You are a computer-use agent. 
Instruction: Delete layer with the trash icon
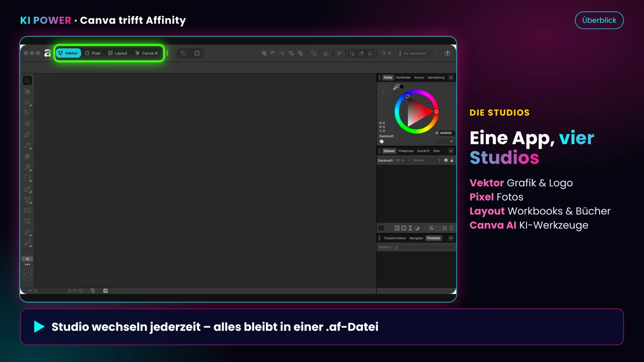click(451, 228)
